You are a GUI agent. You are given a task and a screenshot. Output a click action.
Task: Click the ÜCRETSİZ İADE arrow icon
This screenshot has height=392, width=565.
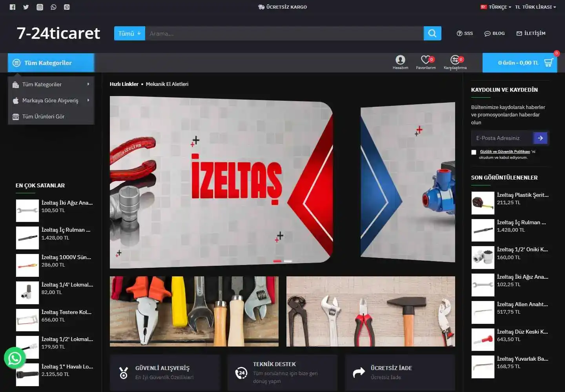pos(359,373)
